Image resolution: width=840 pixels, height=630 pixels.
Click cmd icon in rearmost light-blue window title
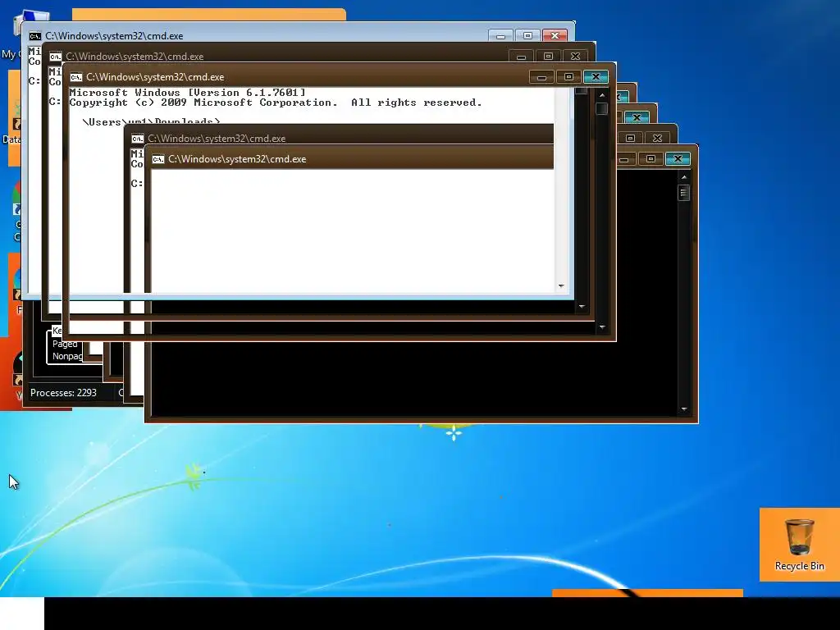[x=34, y=36]
